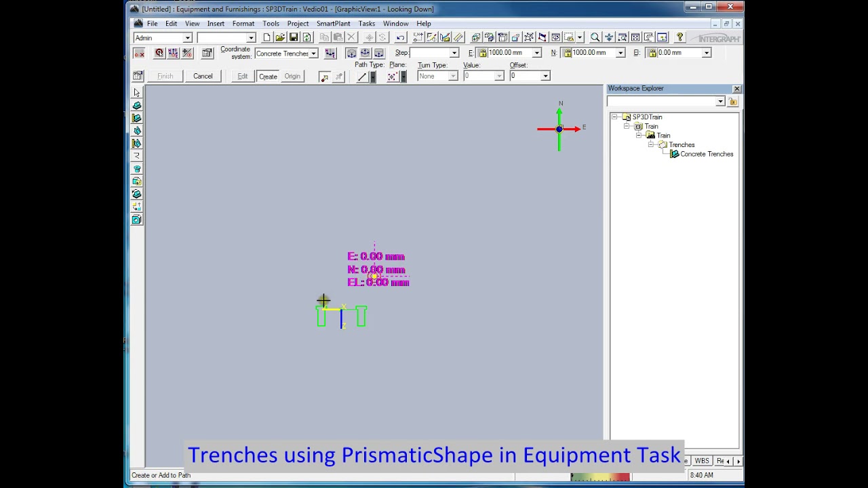Click Place Equipment icon in left toolbar

pos(137,106)
